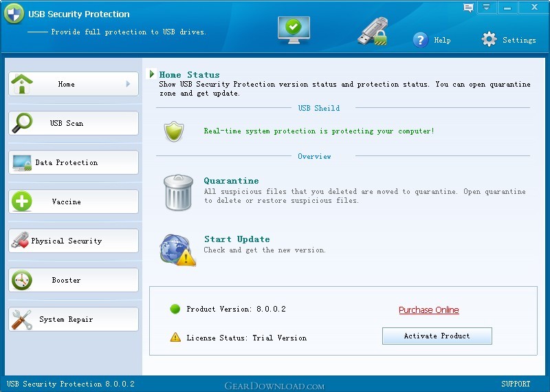This screenshot has width=550, height=392.
Task: Click the locked USB drive icon in header
Action: click(x=373, y=32)
